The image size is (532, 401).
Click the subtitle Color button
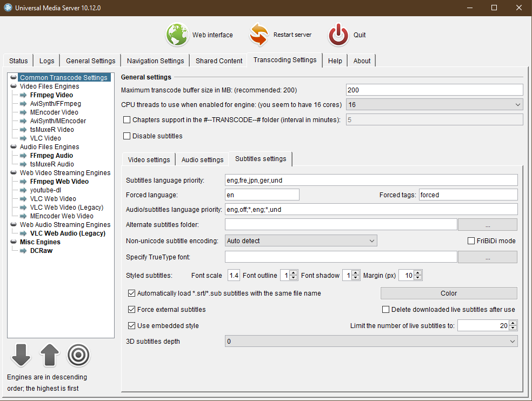point(449,293)
